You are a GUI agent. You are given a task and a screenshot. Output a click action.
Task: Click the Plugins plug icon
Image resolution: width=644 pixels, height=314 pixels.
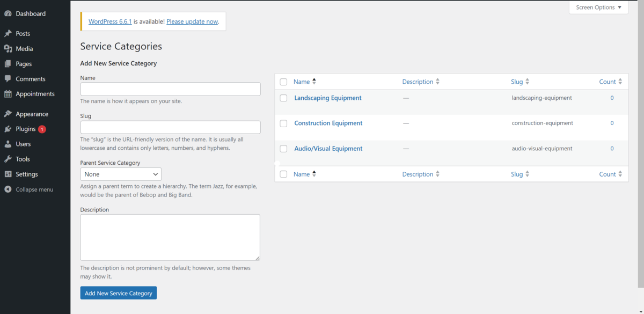8,129
